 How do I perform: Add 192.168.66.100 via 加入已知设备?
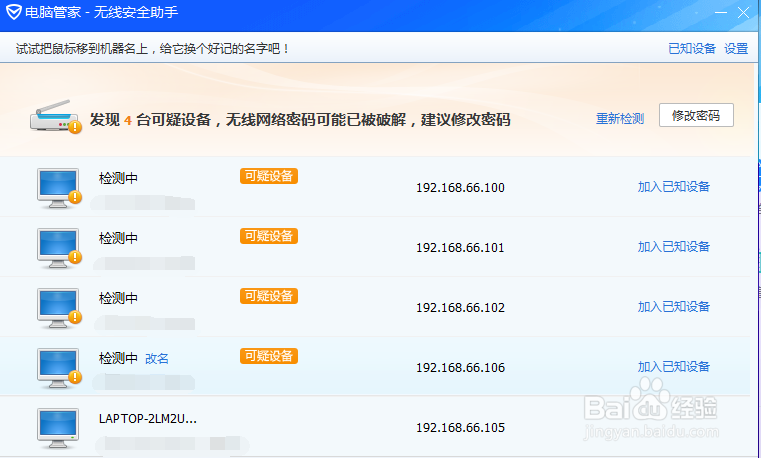pos(674,186)
